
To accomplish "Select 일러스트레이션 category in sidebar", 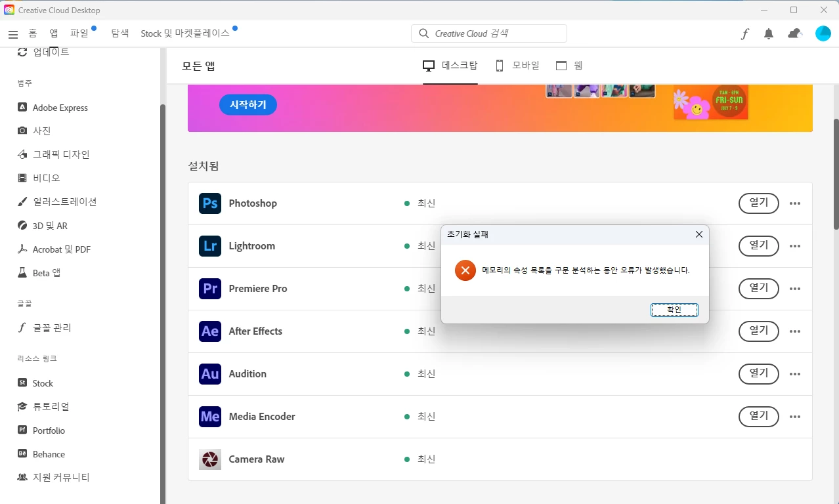I will click(57, 202).
